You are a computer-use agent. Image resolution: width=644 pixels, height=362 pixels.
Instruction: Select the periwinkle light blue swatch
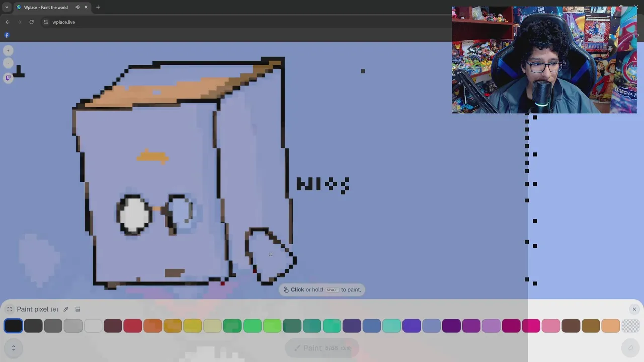[431, 326]
